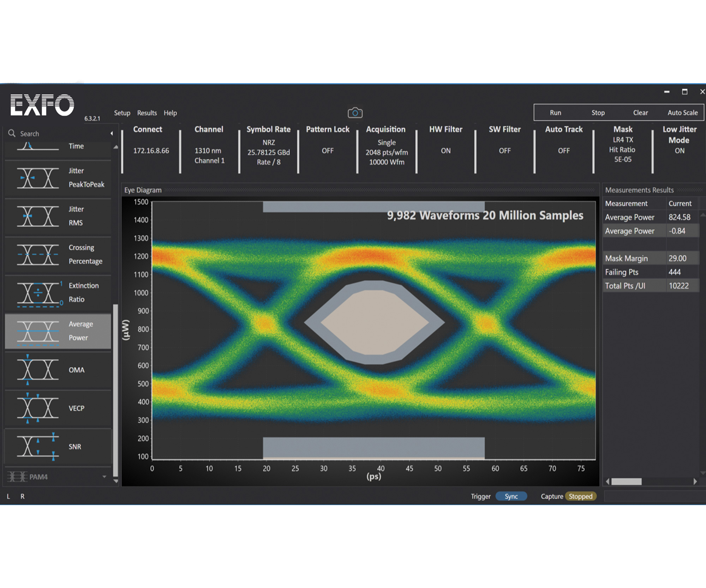The image size is (706, 588).
Task: Open the Mask LR4 TX setting
Action: pos(623,150)
